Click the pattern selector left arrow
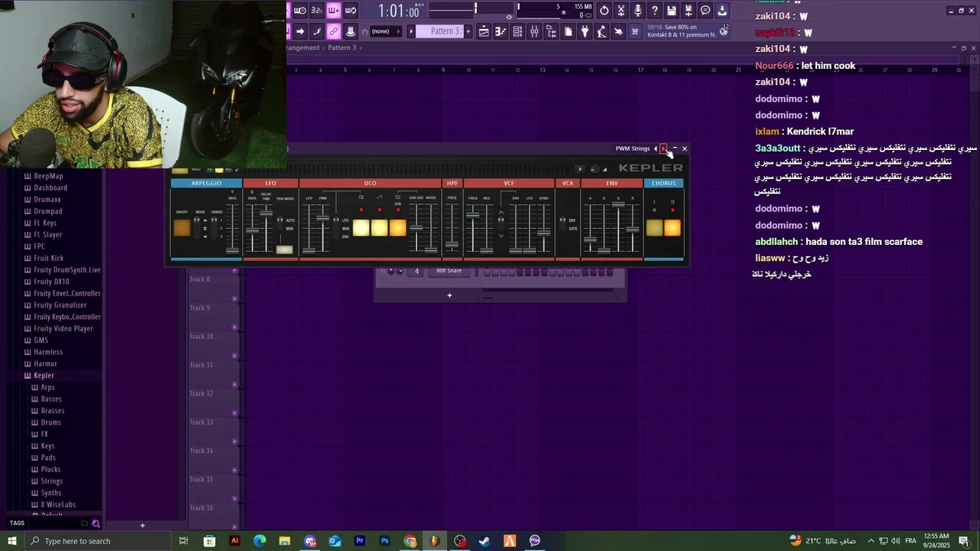Screen dimensions: 980x551 coord(411,31)
